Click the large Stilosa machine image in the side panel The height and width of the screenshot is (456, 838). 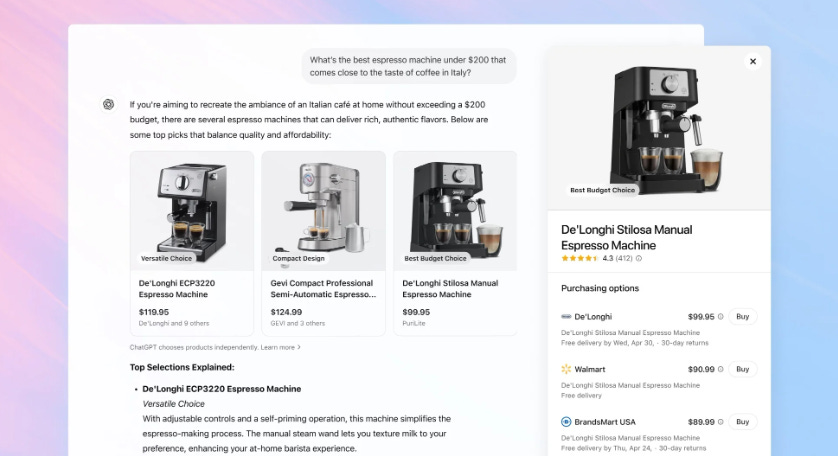coord(659,128)
